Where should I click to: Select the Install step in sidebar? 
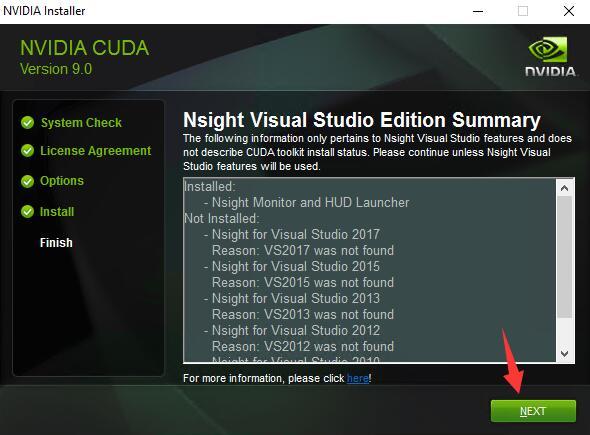[x=57, y=211]
